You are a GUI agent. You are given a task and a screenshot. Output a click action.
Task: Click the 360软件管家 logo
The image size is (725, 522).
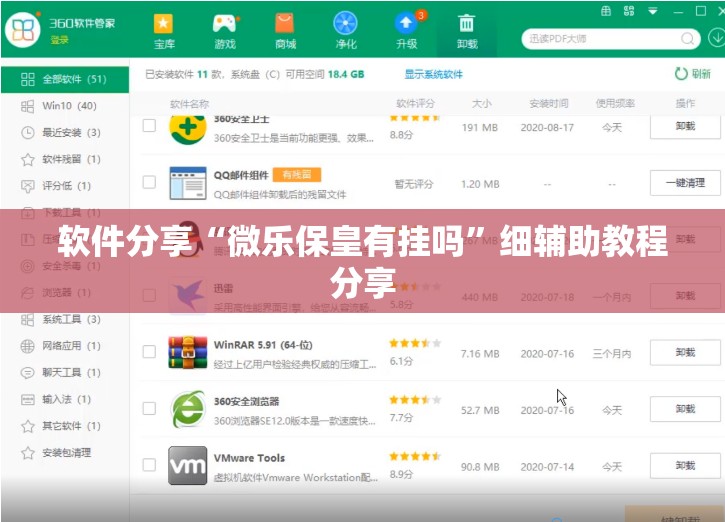coord(22,30)
